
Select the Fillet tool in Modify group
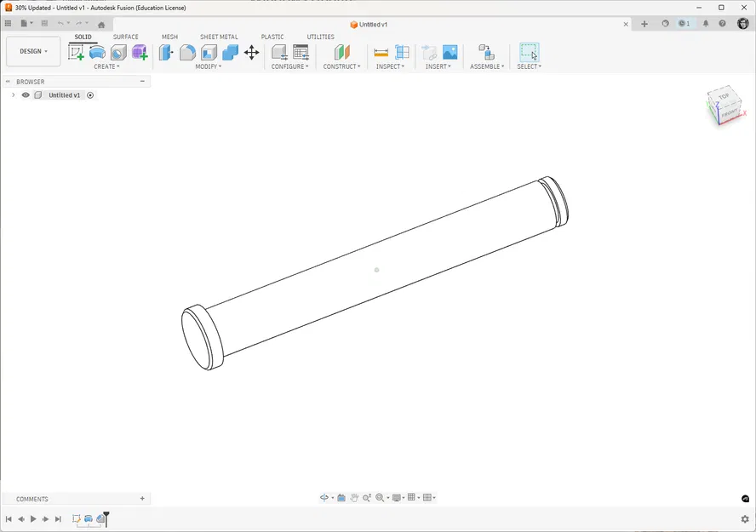tap(186, 52)
